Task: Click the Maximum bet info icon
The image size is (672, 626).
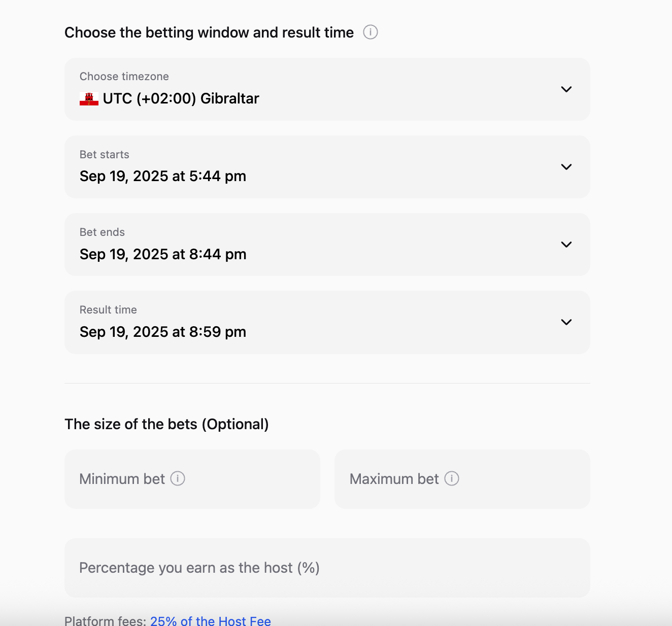Action: (x=452, y=478)
